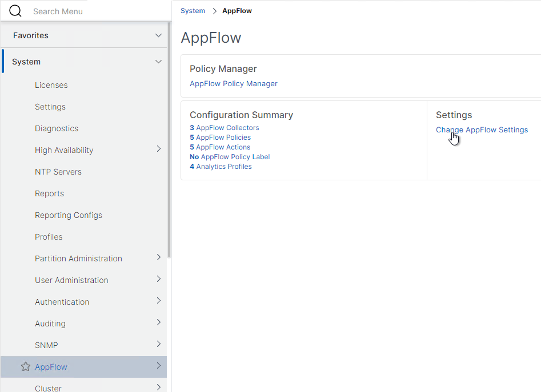541x392 pixels.
Task: Select Authentication menu item
Action: (x=62, y=302)
